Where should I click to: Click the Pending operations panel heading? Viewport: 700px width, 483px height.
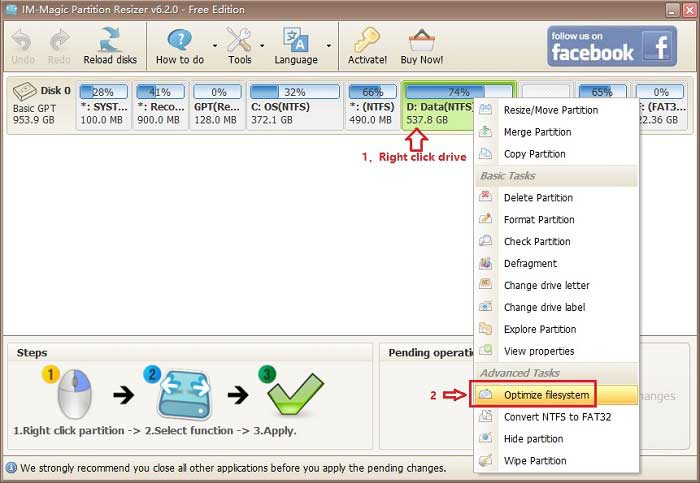point(431,353)
